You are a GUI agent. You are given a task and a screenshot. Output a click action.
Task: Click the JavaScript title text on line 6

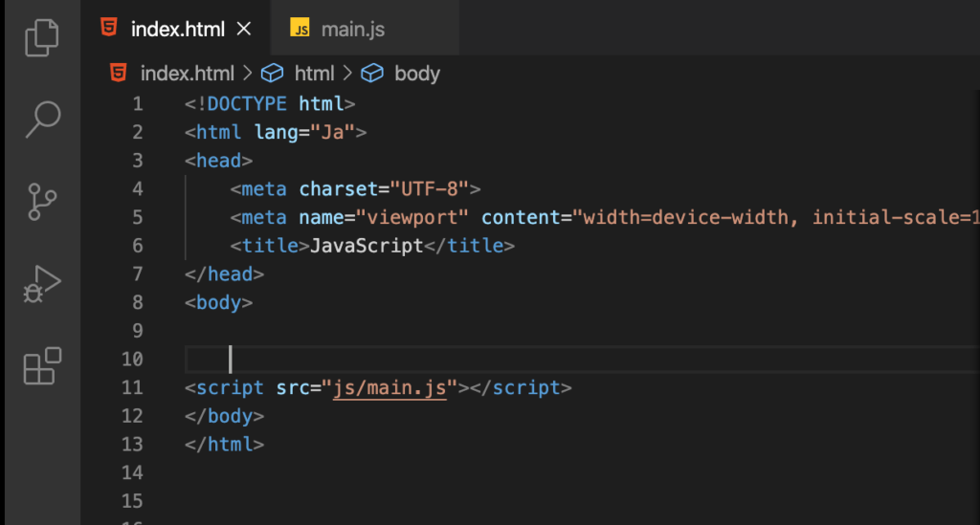[x=367, y=246]
